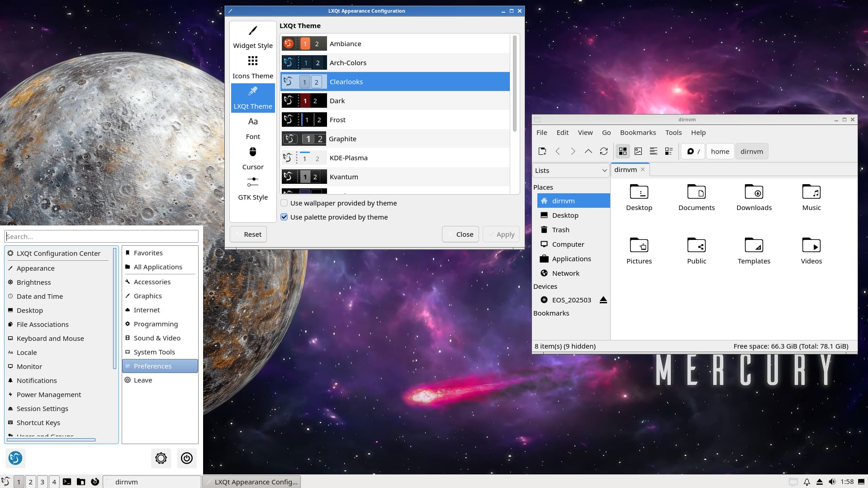The width and height of the screenshot is (868, 488).
Task: Open All Applications in start menu
Action: pos(160,267)
